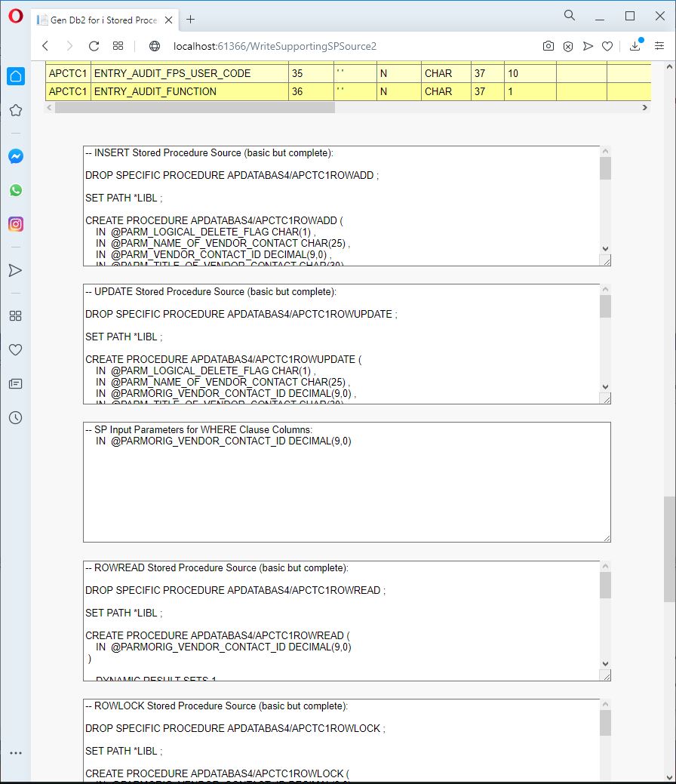Click right arrow of table horizontal scrollbar
676x784 pixels.
pos(645,107)
